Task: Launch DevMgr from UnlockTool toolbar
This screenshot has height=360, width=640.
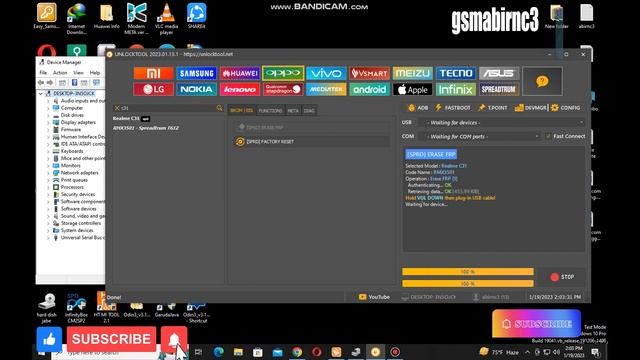Action: (530, 108)
